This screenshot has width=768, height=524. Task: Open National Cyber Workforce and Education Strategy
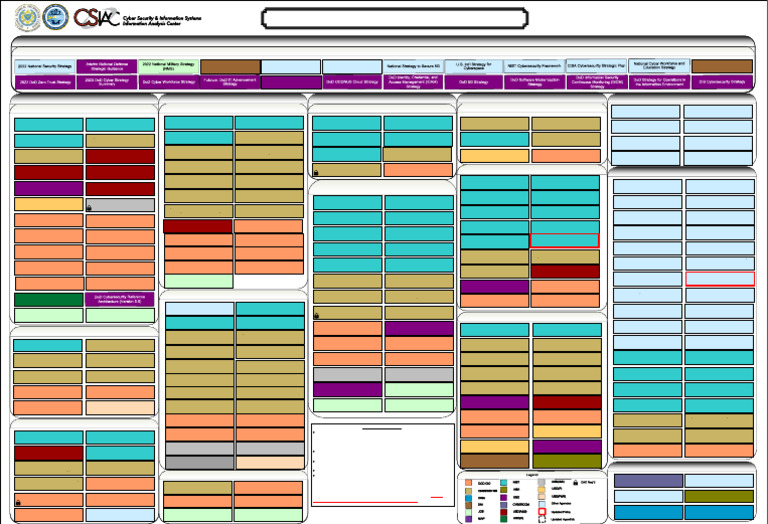click(659, 66)
